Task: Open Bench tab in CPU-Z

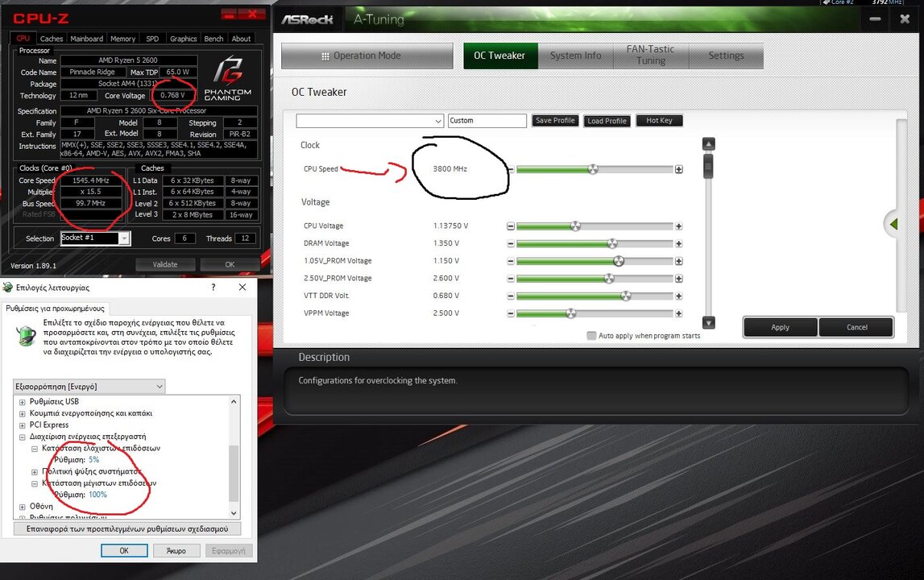Action: tap(213, 39)
